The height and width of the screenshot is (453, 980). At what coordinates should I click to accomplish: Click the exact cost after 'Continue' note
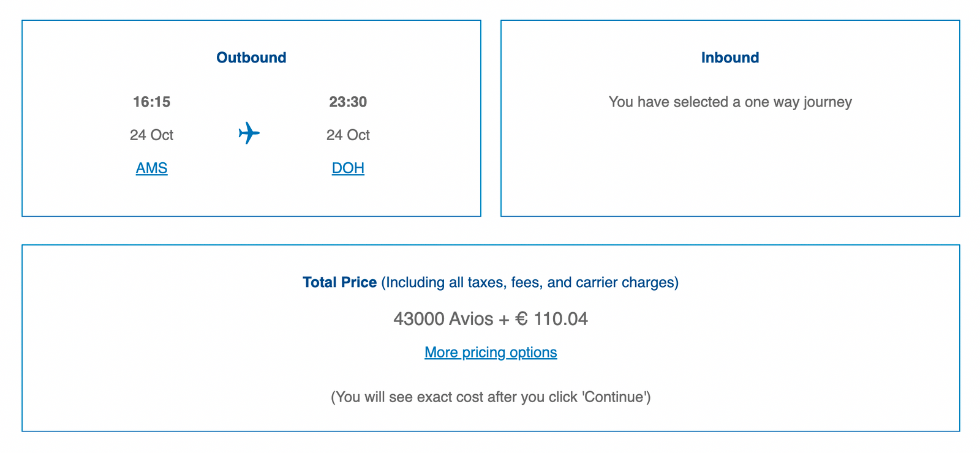click(x=491, y=397)
